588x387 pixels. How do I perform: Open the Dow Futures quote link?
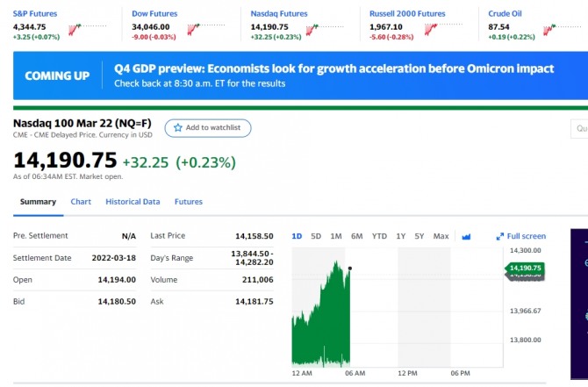154,14
